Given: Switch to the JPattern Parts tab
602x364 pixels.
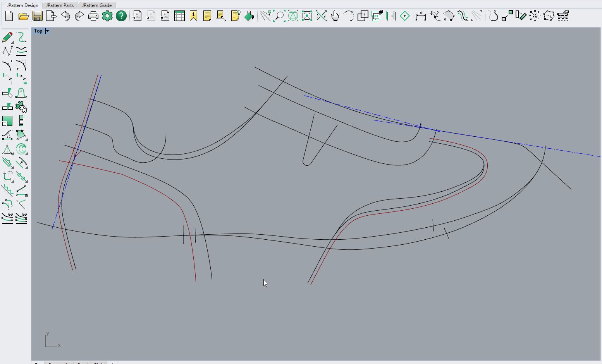Looking at the screenshot, I should coord(60,5).
